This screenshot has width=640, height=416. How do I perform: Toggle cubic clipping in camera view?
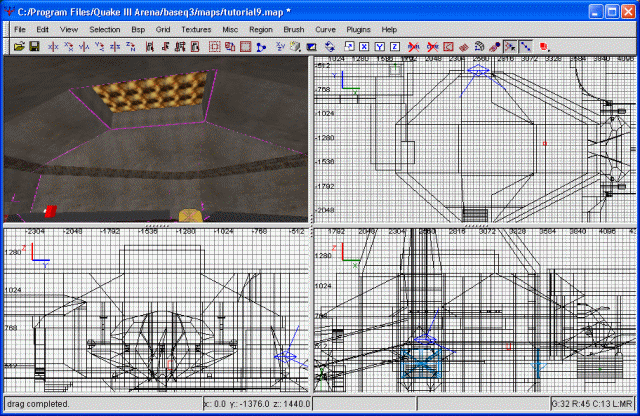311,47
